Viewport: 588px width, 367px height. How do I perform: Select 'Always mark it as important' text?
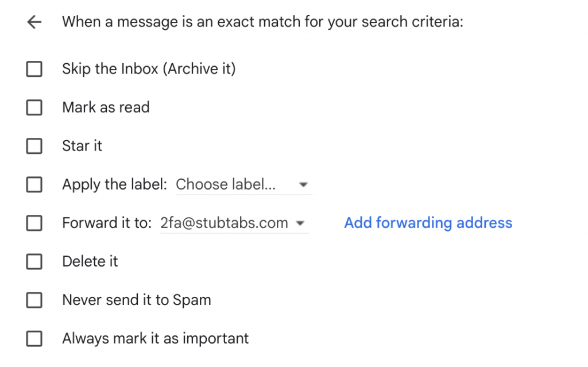156,338
